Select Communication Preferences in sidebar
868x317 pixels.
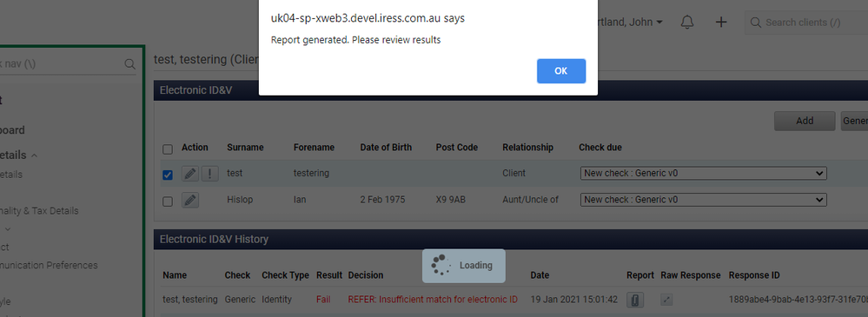(x=49, y=265)
